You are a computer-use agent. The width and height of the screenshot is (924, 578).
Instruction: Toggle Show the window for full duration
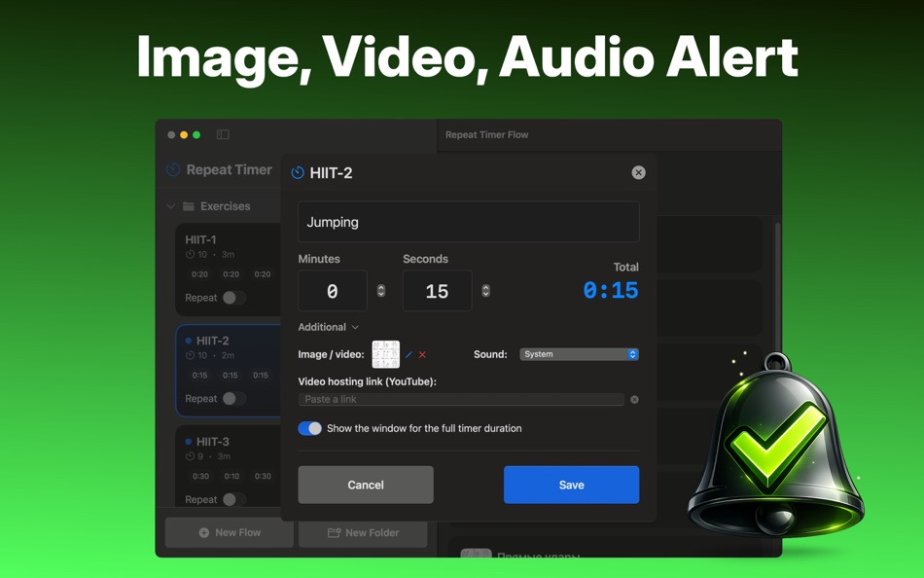(310, 428)
